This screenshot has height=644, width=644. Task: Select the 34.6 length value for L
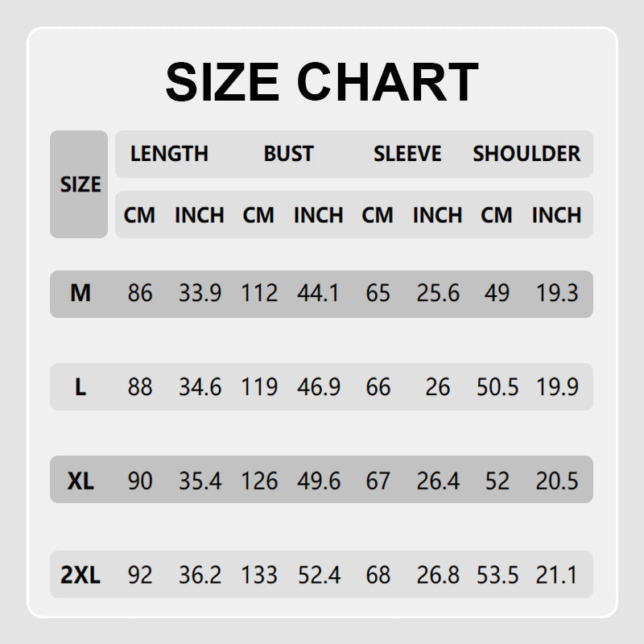pos(200,387)
